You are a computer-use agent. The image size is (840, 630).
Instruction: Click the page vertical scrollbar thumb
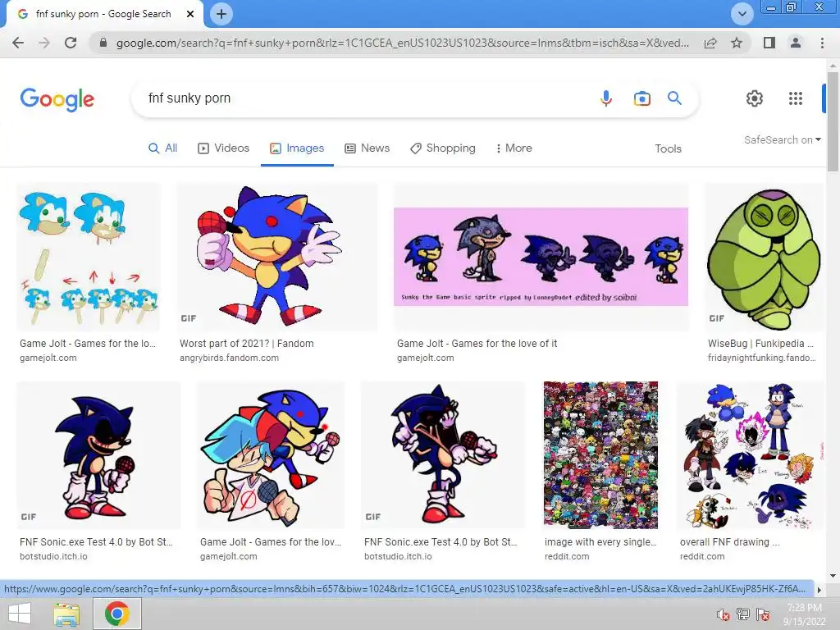833,122
